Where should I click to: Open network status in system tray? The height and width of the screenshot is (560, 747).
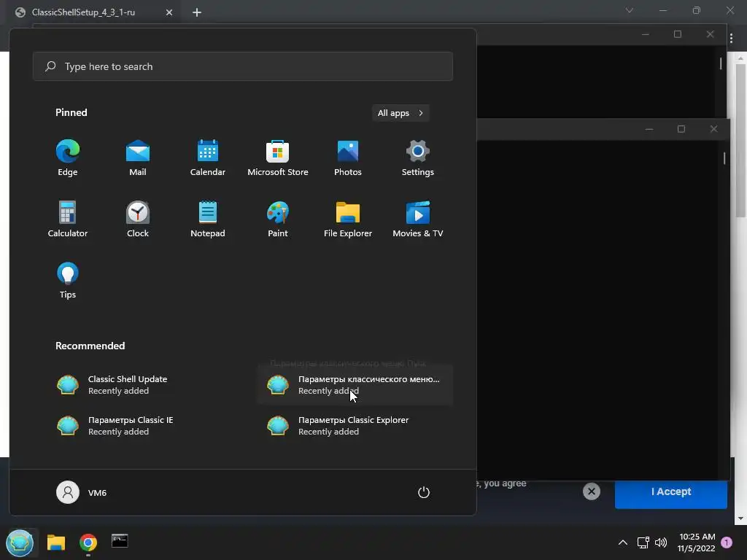point(643,542)
